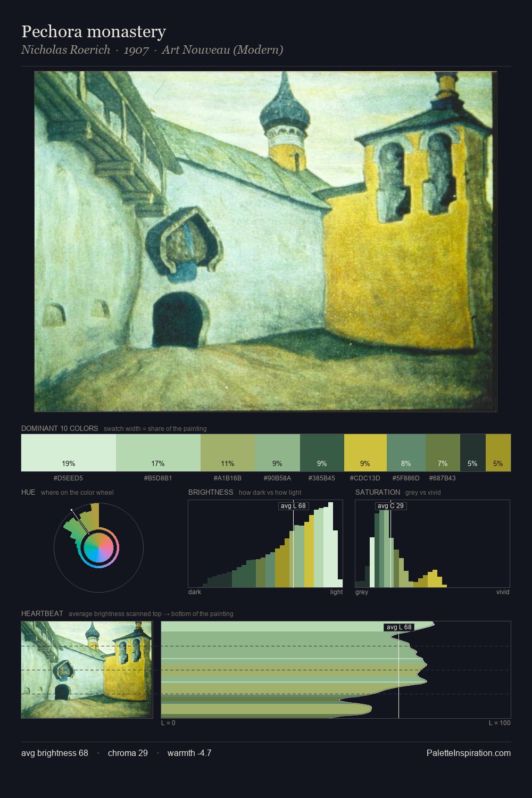Screen dimensions: 532x798
Task: Click the title Pechora monastery
Action: 94,32
